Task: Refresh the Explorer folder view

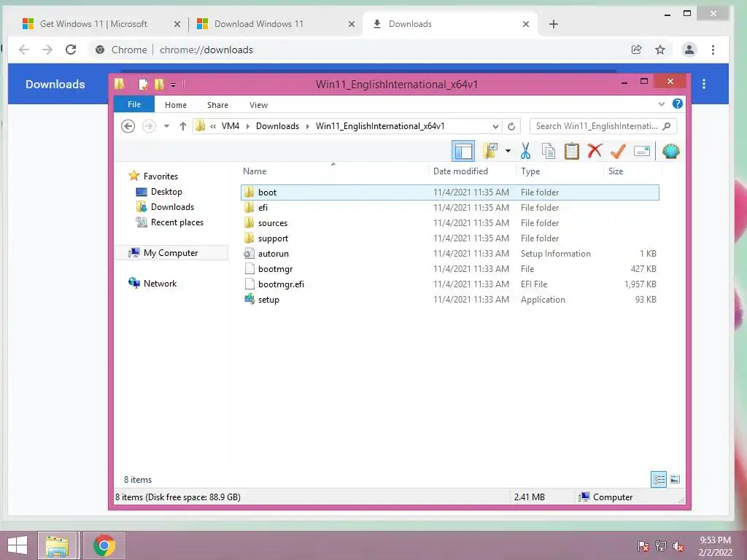Action: click(511, 126)
